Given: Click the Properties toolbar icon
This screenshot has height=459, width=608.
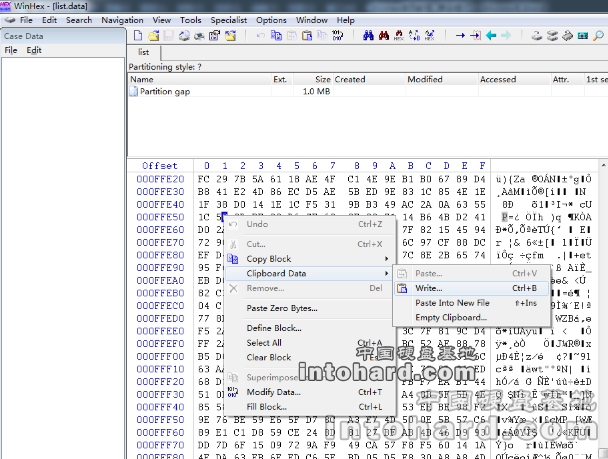Looking at the screenshot, I should (x=214, y=36).
